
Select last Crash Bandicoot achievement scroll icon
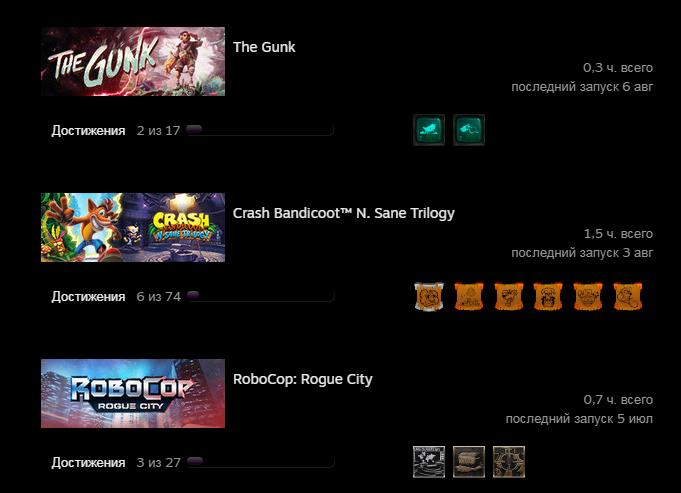click(628, 296)
